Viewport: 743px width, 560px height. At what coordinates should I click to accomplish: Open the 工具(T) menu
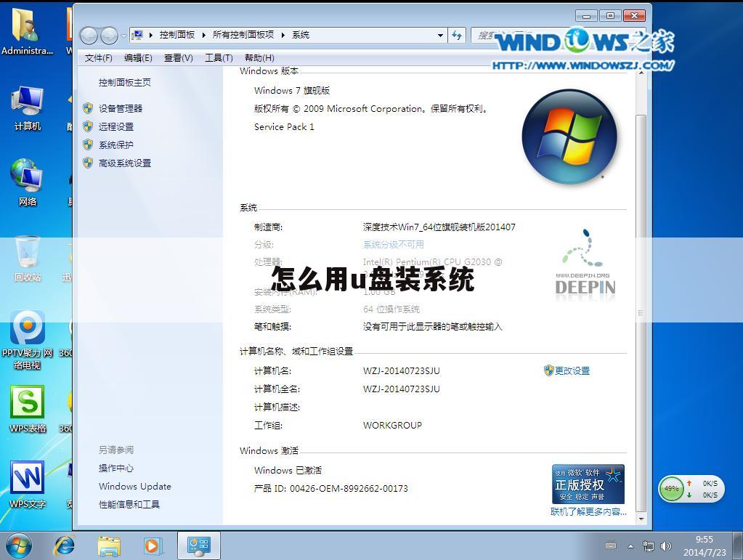(219, 58)
